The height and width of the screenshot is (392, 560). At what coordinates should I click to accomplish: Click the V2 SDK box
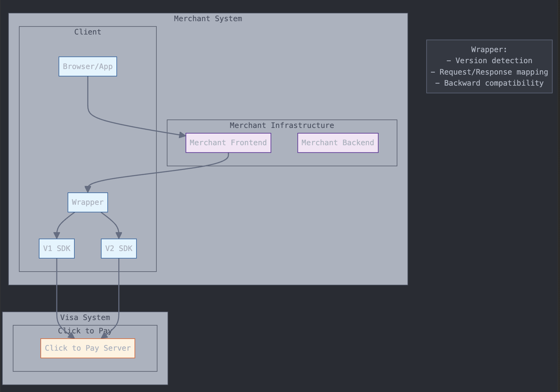(x=119, y=248)
